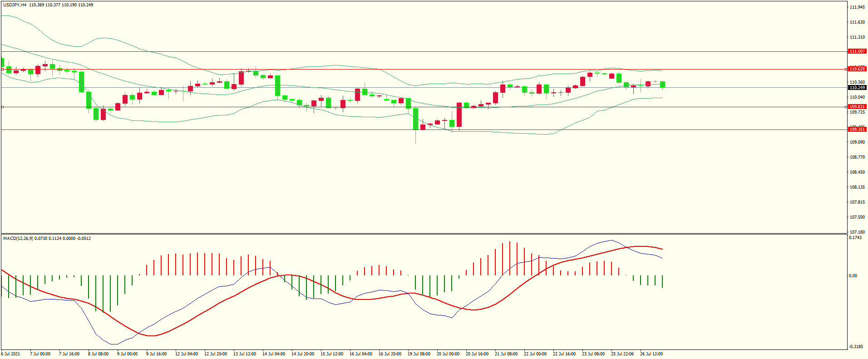The image size is (868, 359).
Task: Grab left square handle of red 110.628 line
Action: 2,70
